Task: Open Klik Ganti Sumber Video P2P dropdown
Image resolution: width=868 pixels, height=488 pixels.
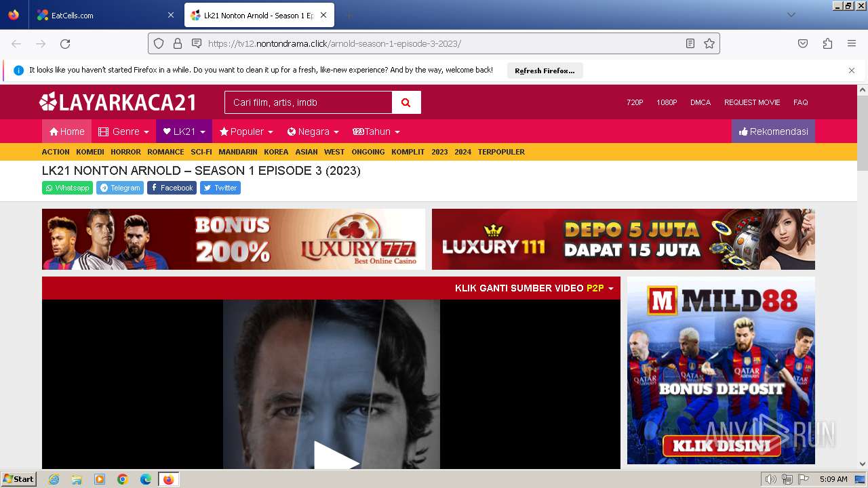Action: [x=534, y=288]
